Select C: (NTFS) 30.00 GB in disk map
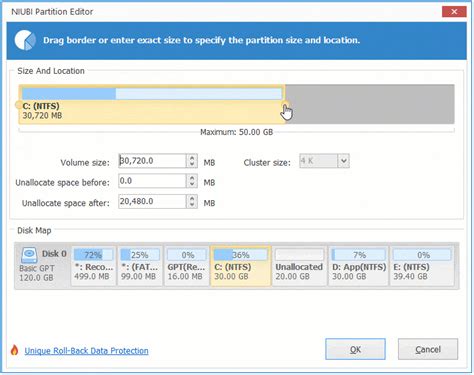Screen dimensions: 474x375 pos(240,266)
